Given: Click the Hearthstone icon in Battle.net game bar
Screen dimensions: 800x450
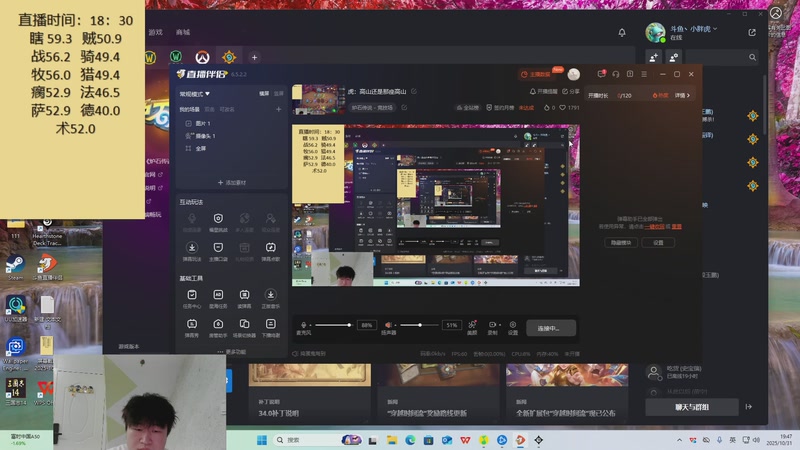Looking at the screenshot, I should pyautogui.click(x=229, y=57).
